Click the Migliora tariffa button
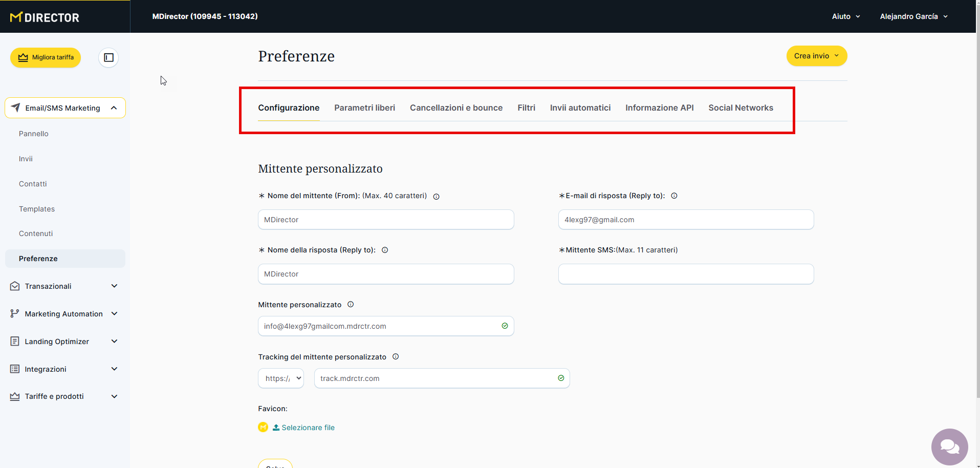Image resolution: width=980 pixels, height=468 pixels. point(46,57)
